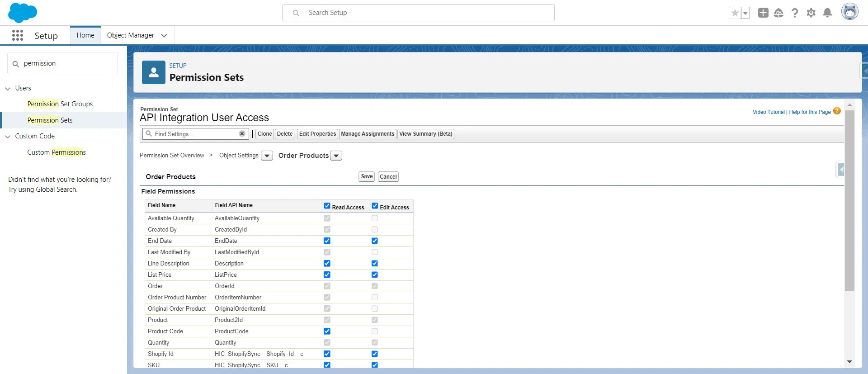Toggle Read Access for Product Code
This screenshot has height=374, width=868.
pyautogui.click(x=327, y=331)
